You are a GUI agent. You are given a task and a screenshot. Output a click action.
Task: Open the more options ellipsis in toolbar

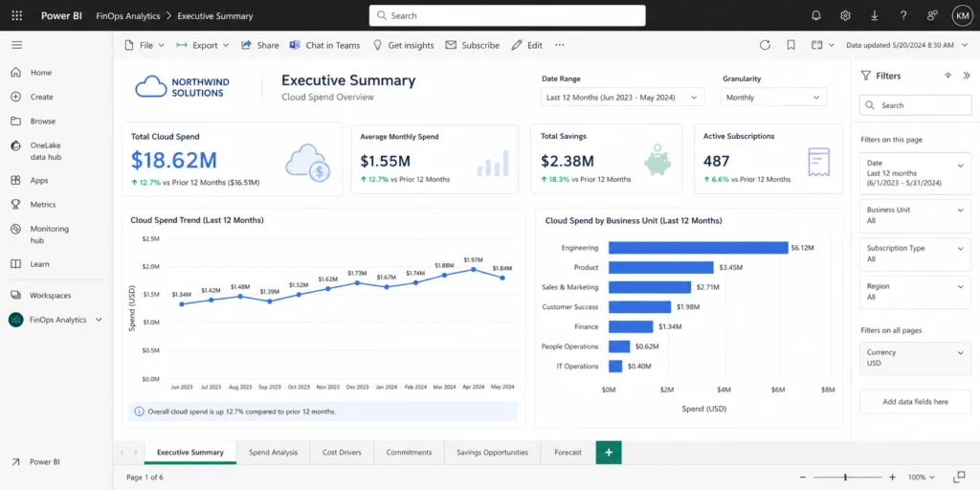click(559, 45)
